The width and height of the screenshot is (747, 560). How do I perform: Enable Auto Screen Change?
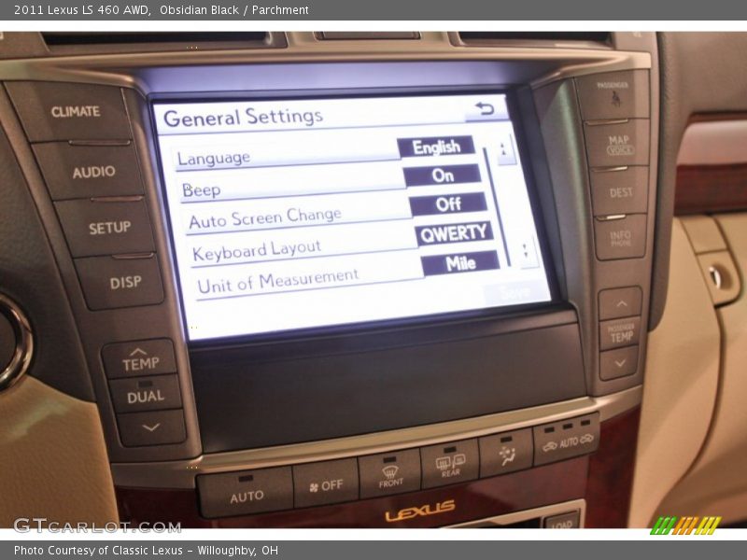click(451, 203)
